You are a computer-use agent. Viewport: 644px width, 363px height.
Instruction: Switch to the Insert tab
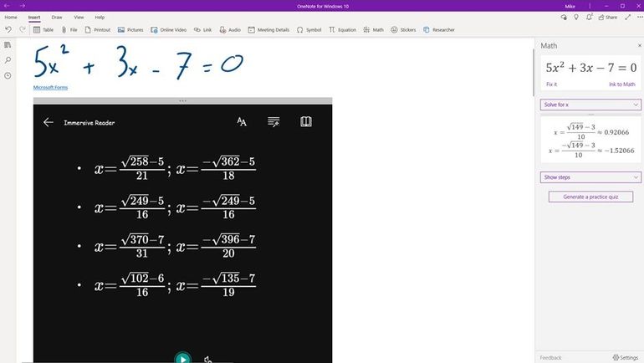tap(34, 18)
